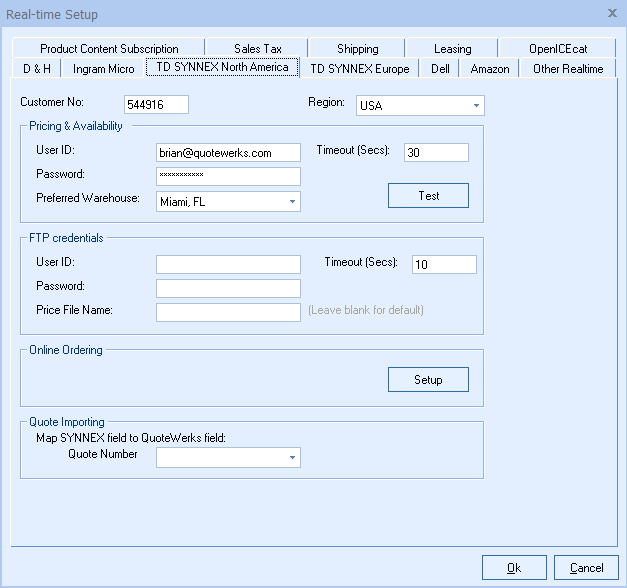Click into the Customer No field
Screen dimensions: 627x588
click(156, 105)
